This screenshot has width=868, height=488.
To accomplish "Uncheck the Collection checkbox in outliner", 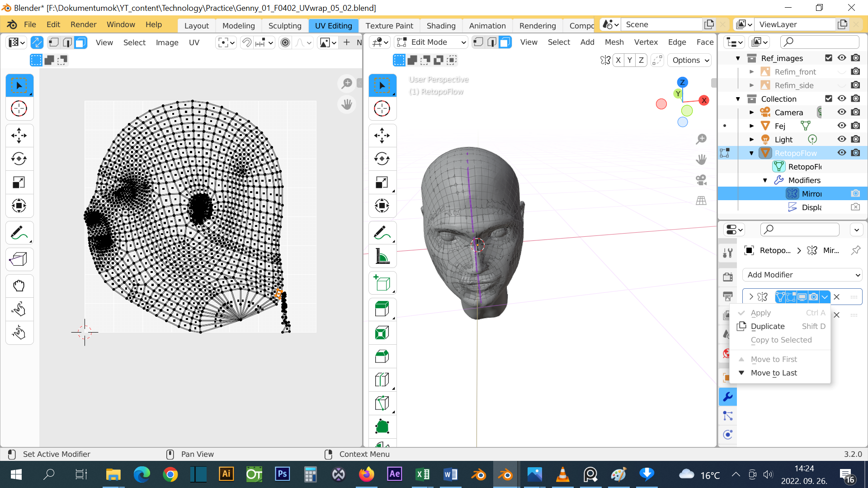I will click(829, 99).
